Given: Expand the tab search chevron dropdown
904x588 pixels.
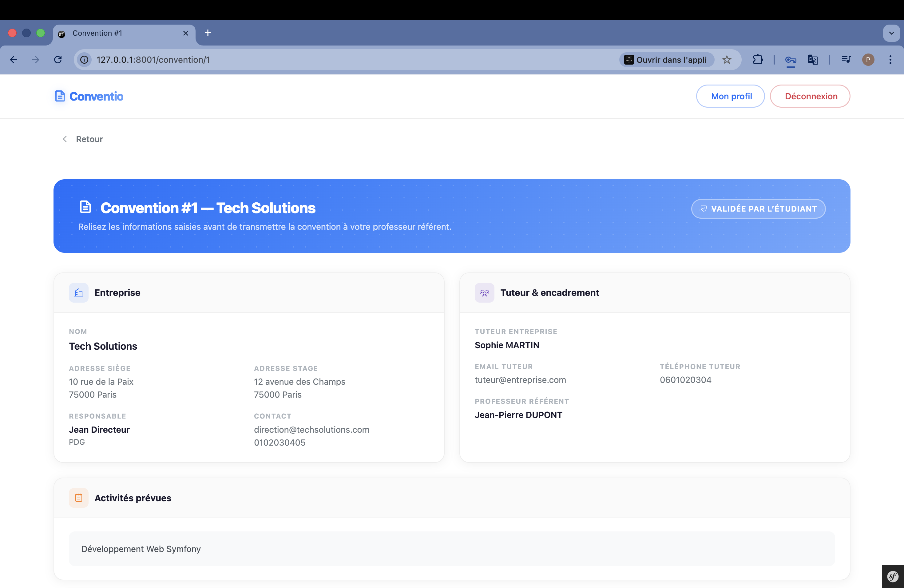Looking at the screenshot, I should point(891,33).
